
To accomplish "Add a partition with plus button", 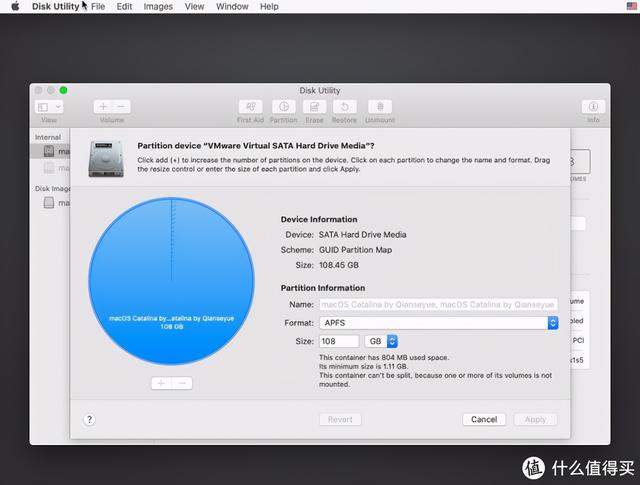I will (x=161, y=383).
